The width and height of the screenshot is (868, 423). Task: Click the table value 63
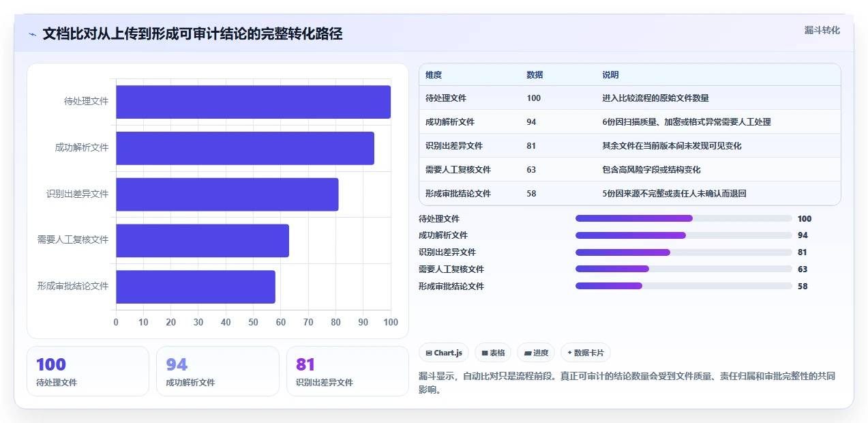coord(531,170)
